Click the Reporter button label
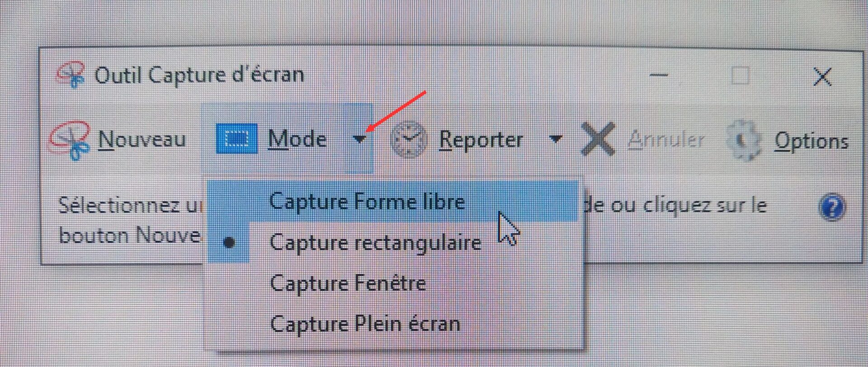868x367 pixels. (481, 140)
